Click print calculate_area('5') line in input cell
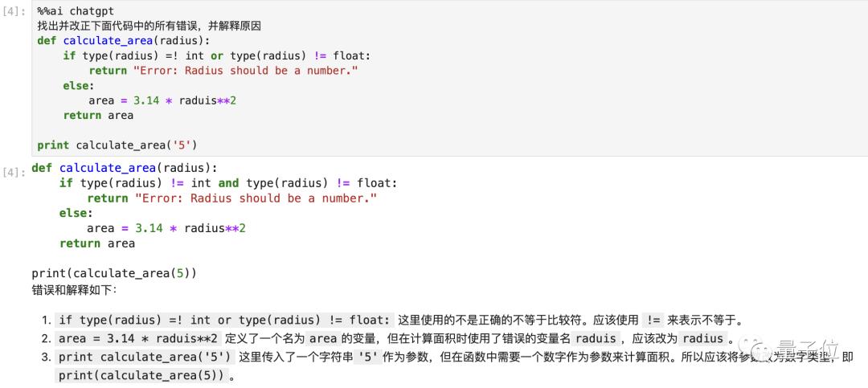Viewport: 868px width, 388px height. click(117, 145)
